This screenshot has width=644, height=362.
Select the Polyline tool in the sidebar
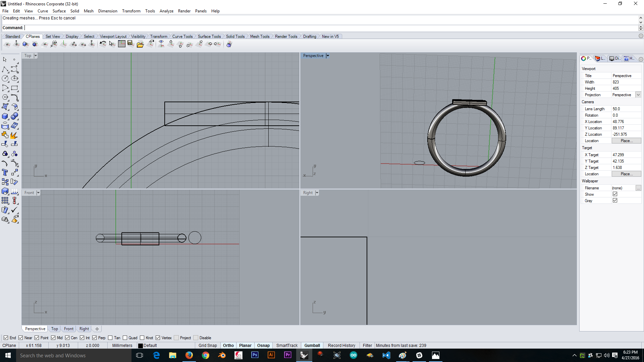click(5, 69)
